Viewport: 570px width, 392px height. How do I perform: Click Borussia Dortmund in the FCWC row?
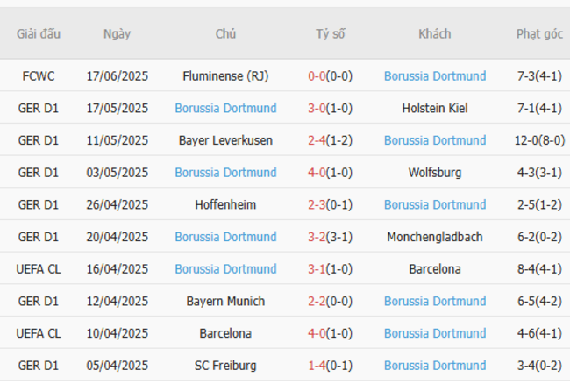tap(435, 76)
